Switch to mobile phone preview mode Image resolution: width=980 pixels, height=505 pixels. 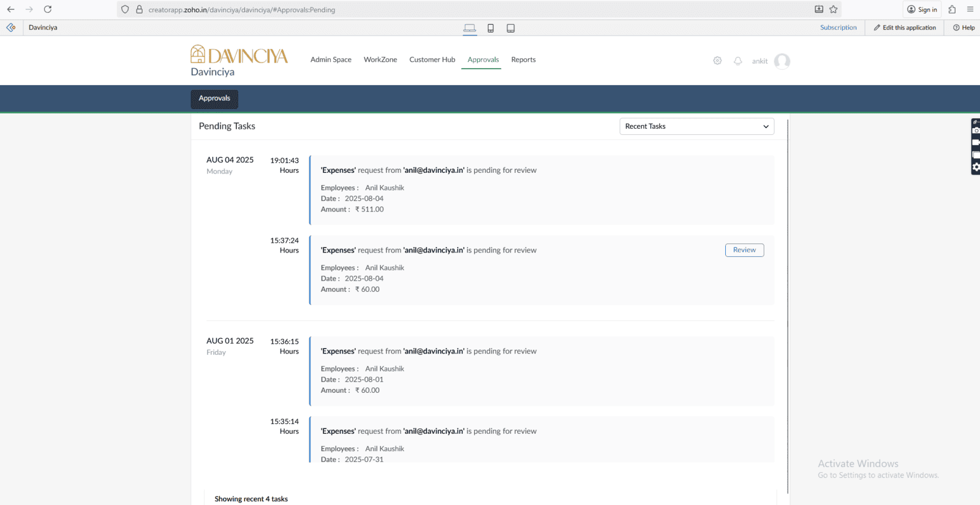tap(491, 28)
